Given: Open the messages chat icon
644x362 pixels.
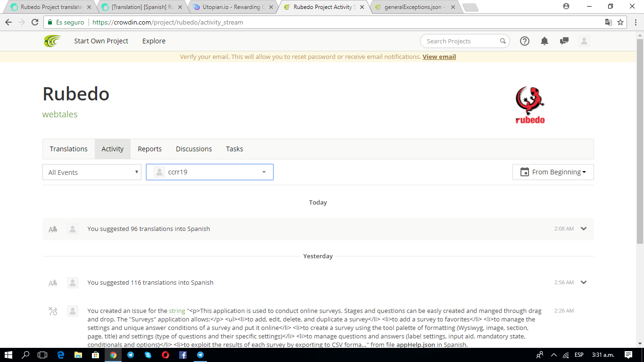Looking at the screenshot, I should 564,41.
